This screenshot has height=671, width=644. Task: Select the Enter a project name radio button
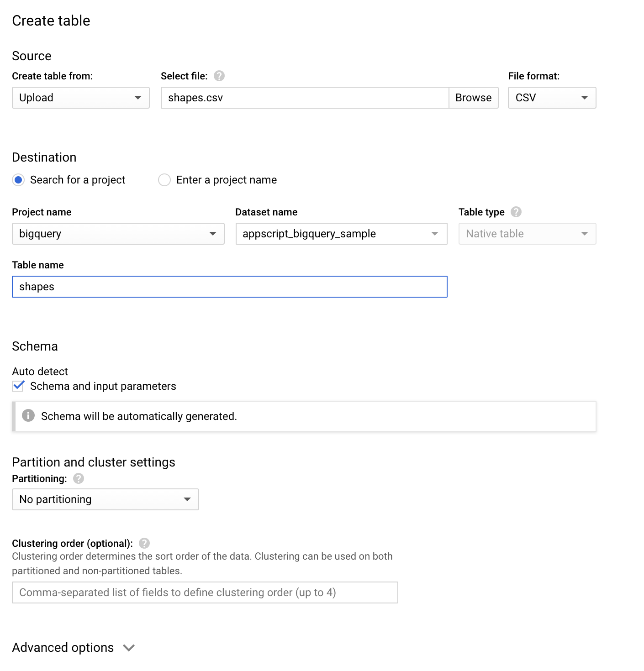[164, 180]
